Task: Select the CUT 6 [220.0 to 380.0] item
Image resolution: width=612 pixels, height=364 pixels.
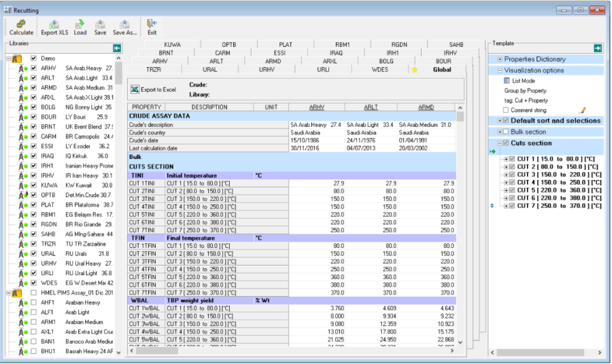Action: point(560,198)
